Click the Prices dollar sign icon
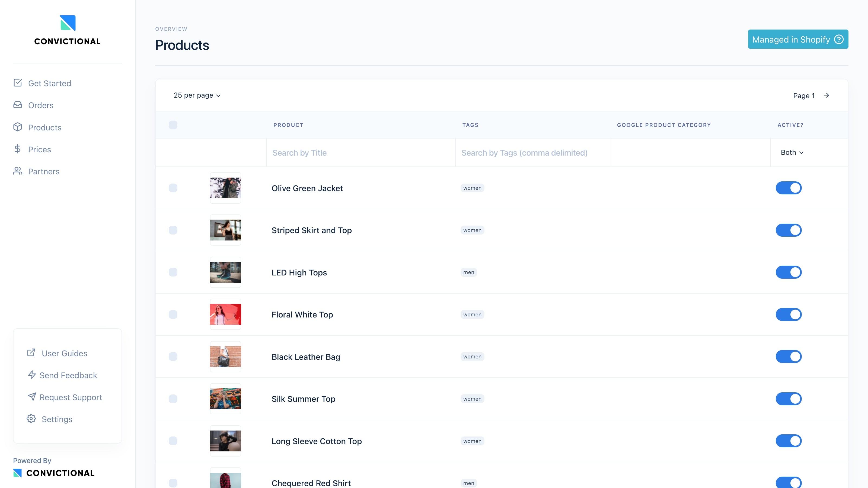This screenshot has width=868, height=488. (x=18, y=149)
